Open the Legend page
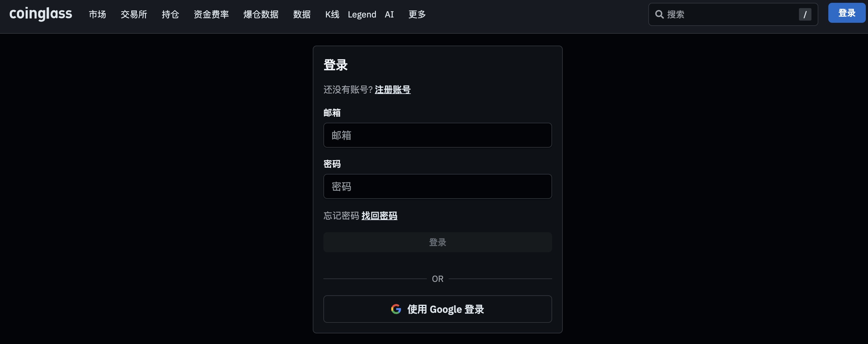868x344 pixels. [362, 14]
